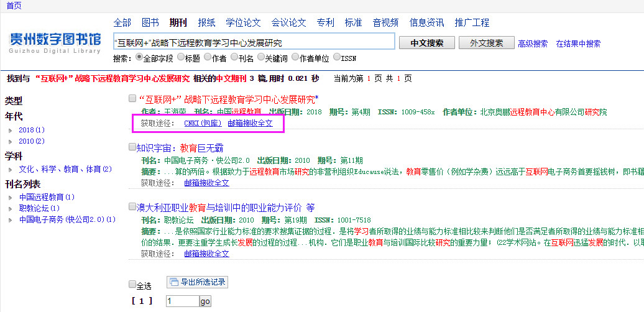The image size is (644, 312).
Task: Click the 类型 sidebar heading
Action: [14, 101]
